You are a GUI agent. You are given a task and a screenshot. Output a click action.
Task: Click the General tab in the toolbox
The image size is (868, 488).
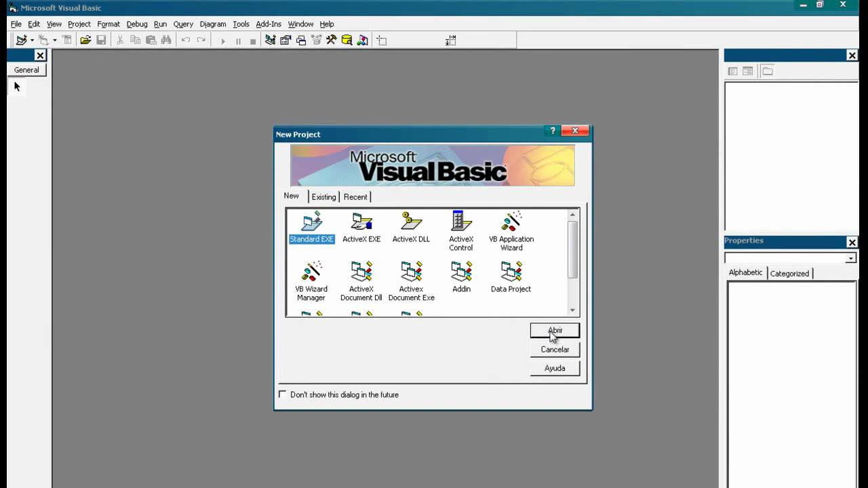click(x=26, y=70)
